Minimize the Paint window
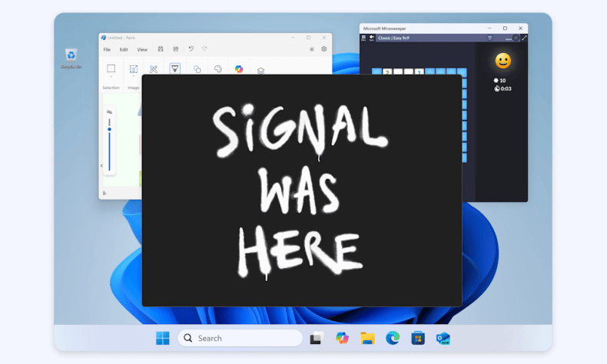 [293, 38]
